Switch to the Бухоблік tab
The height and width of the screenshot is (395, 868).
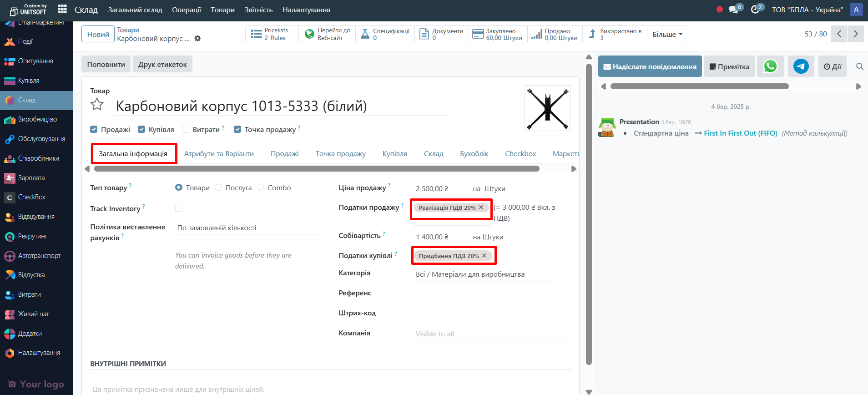tap(474, 154)
